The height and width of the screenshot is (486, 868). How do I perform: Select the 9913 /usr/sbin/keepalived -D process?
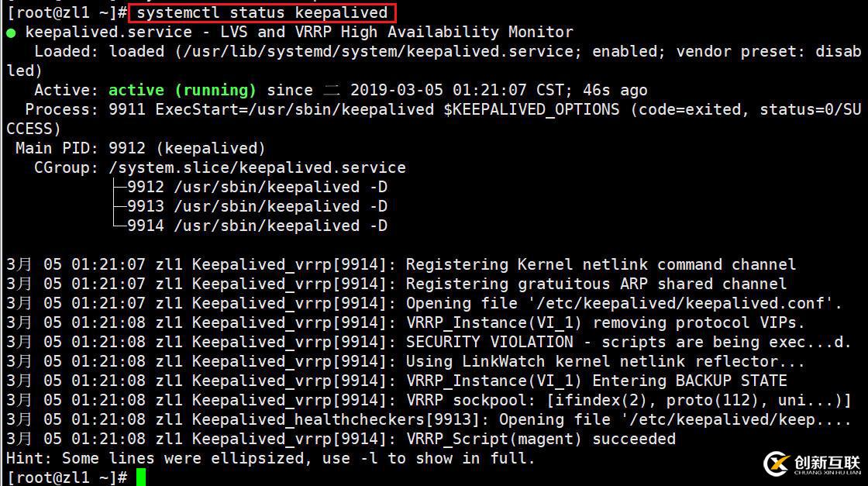pyautogui.click(x=257, y=206)
